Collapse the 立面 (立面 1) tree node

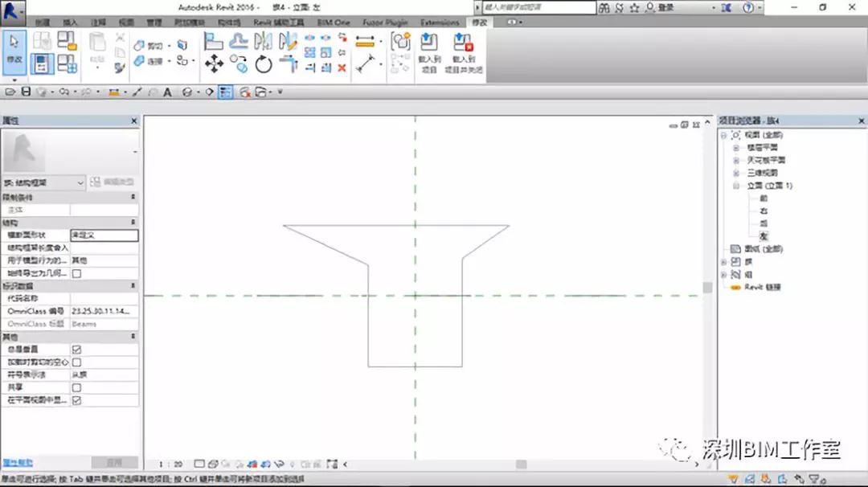(x=736, y=186)
